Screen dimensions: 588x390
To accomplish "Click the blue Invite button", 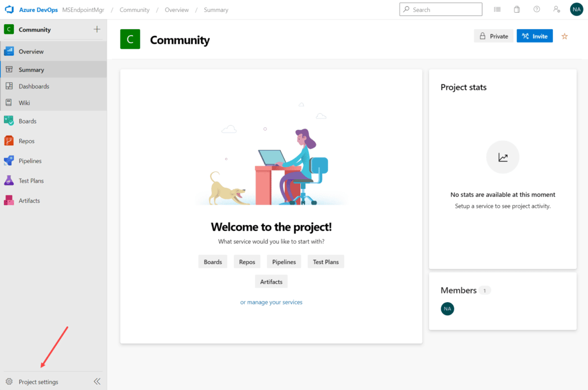I will tap(535, 36).
